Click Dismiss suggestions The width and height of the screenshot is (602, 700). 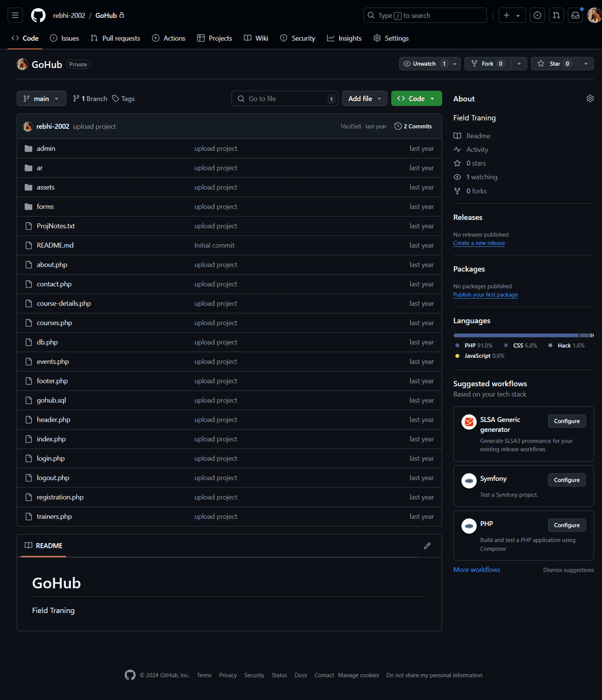pyautogui.click(x=568, y=571)
